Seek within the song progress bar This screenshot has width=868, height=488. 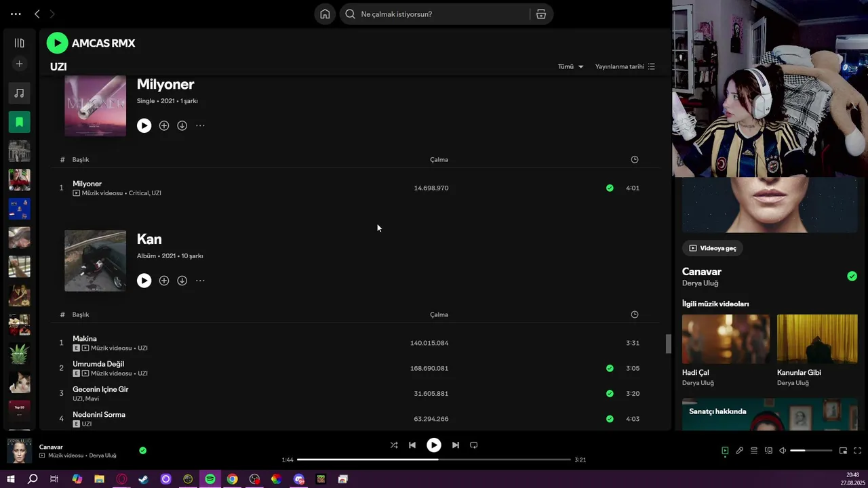[434, 460]
